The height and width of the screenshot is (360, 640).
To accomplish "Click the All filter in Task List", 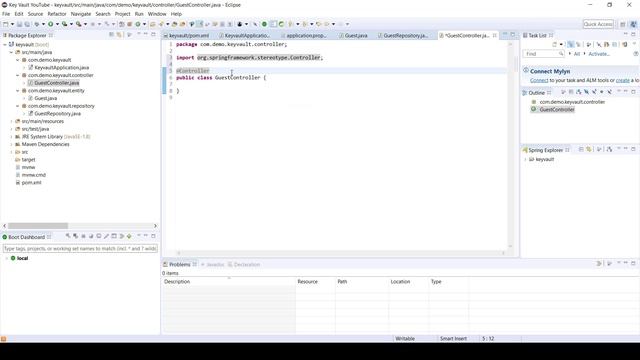I will [x=577, y=54].
